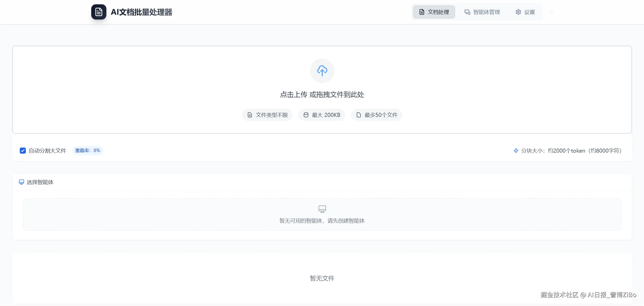Click the lightning icon before chunk size info
644x306 pixels.
coord(516,151)
